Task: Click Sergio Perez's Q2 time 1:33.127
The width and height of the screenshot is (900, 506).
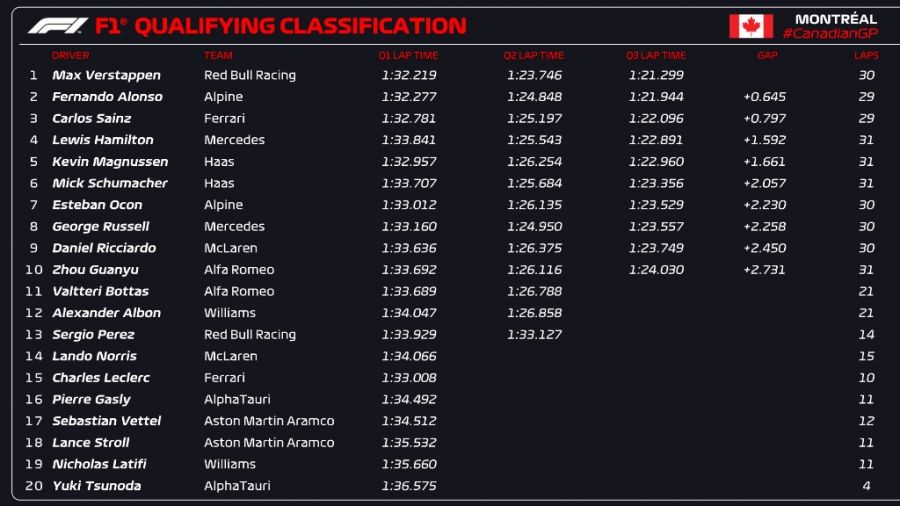Action: (x=533, y=335)
